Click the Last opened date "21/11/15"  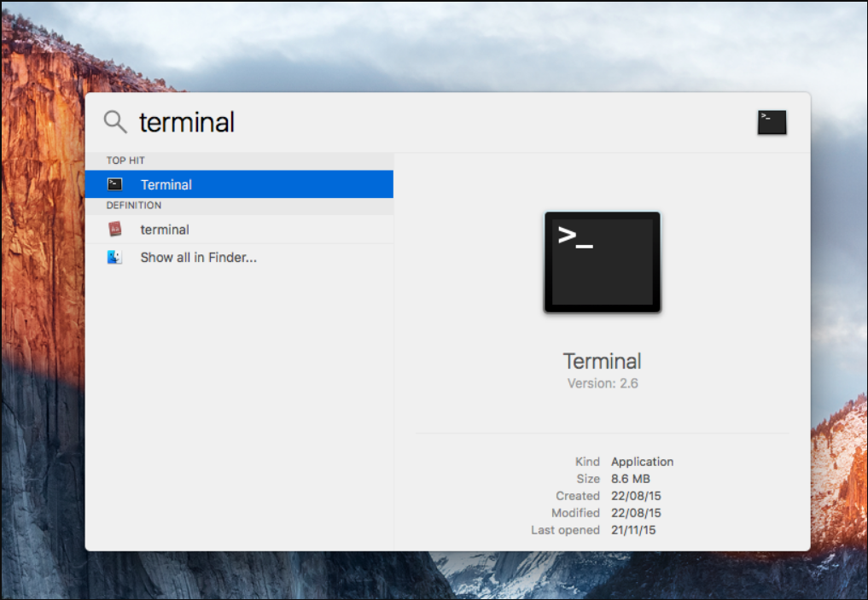point(633,530)
